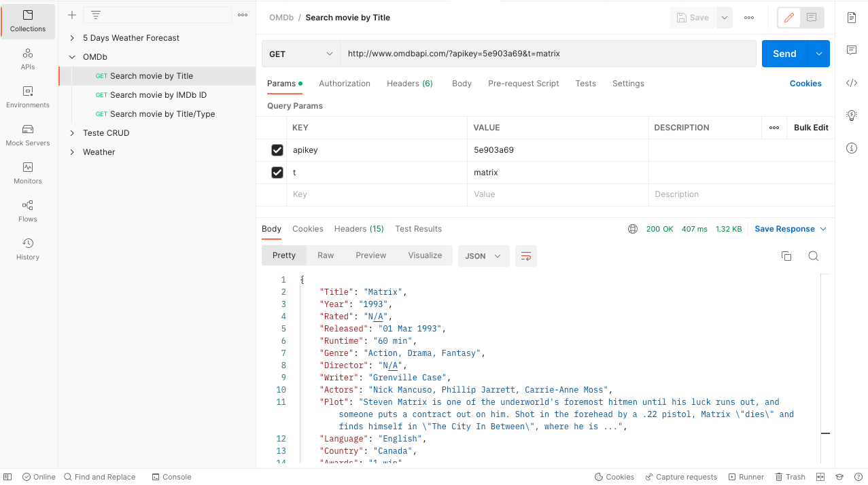Open the request Settings tab
This screenshot has width=868, height=485.
point(628,84)
